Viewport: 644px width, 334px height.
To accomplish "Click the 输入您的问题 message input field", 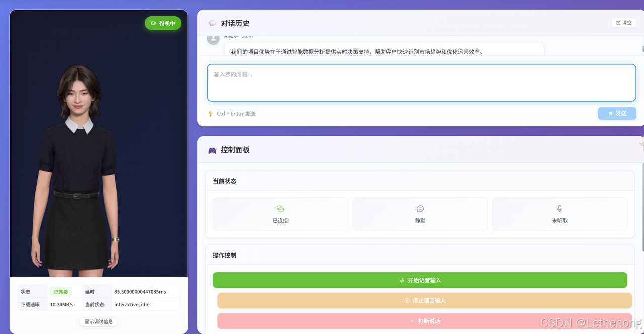I will tap(422, 84).
